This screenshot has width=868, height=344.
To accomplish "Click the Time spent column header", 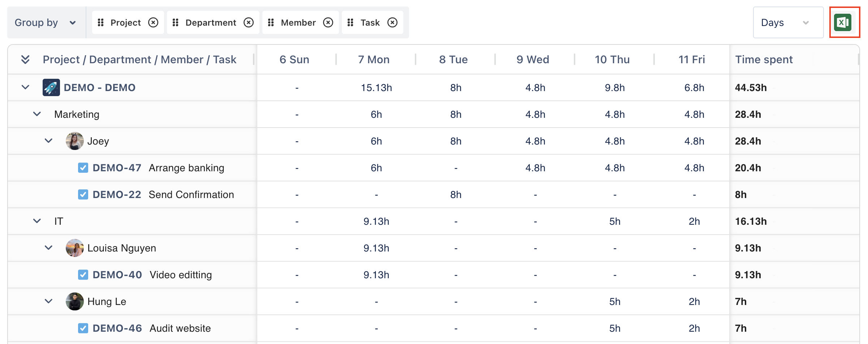I will (x=764, y=59).
